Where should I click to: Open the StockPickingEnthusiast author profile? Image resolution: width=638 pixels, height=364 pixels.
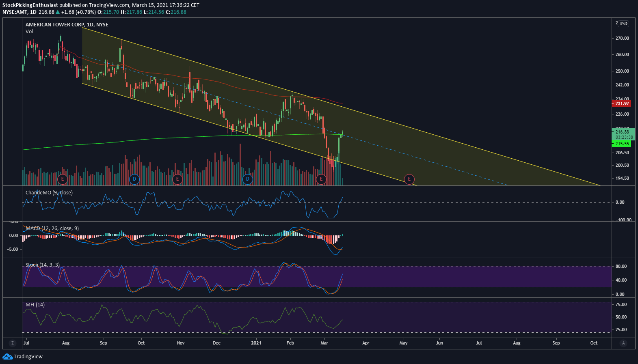(30, 5)
